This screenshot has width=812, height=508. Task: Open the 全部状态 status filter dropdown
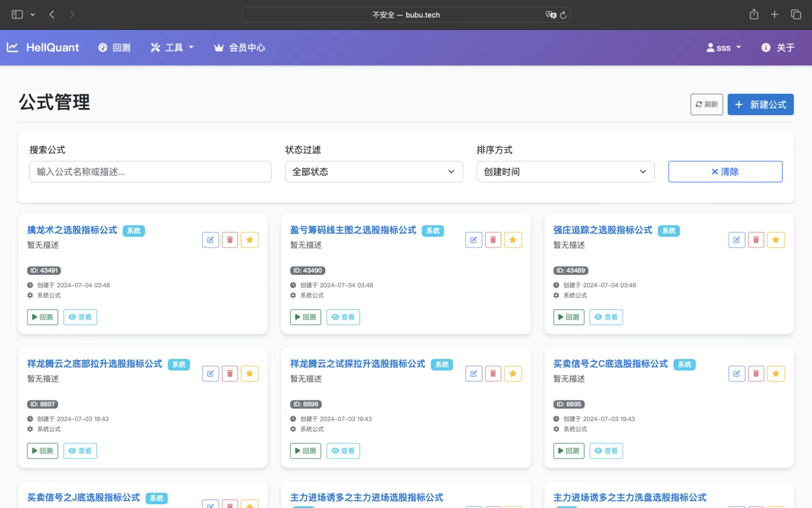coord(374,172)
